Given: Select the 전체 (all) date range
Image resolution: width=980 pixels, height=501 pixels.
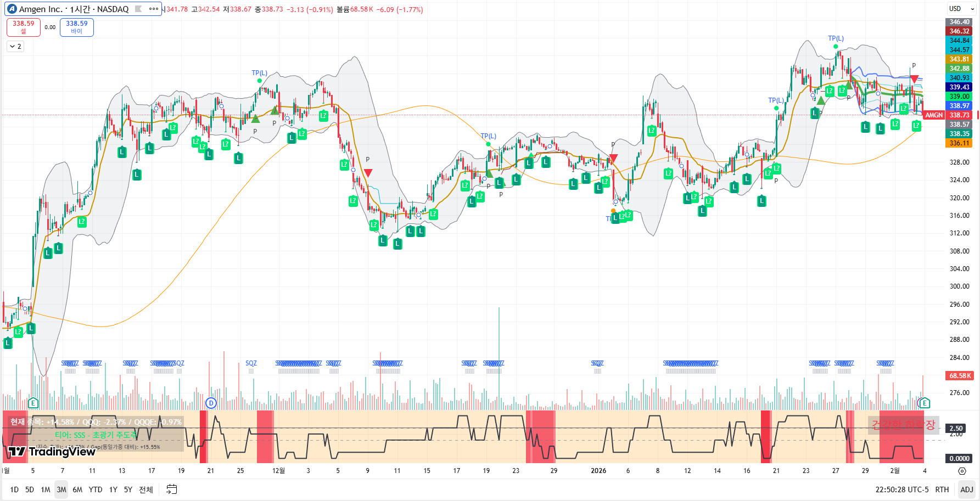Looking at the screenshot, I should point(146,489).
